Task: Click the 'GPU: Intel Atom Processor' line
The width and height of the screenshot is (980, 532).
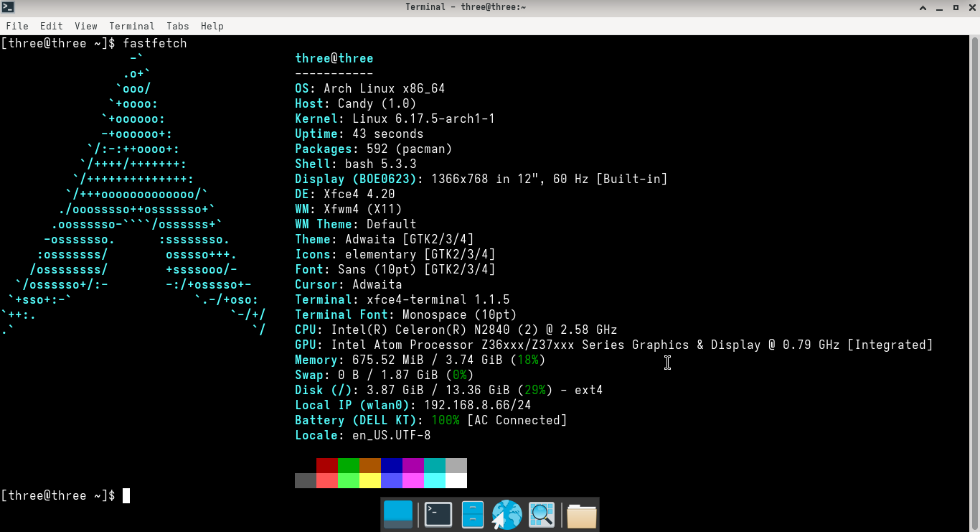Action: (x=614, y=345)
